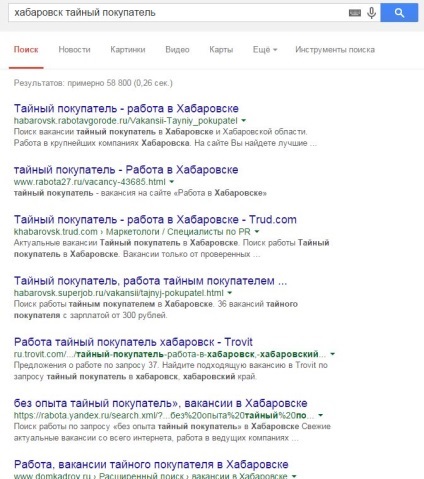This screenshot has width=424, height=479.
Task: Expand arrow next to ru.trovit.com URL
Action: (332, 354)
